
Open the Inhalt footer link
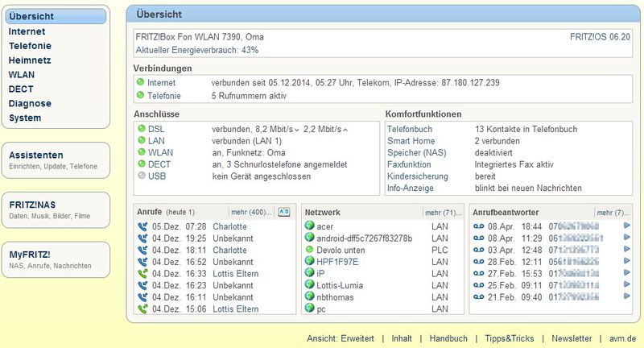click(401, 338)
